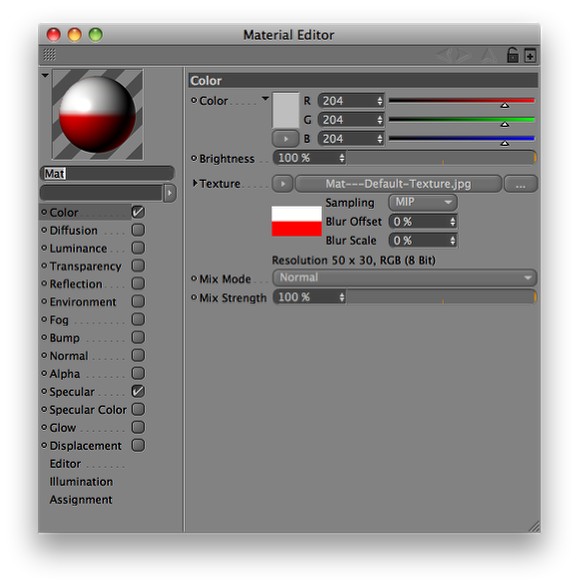The width and height of the screenshot is (580, 587).
Task: Click the Blur Offset stepper arrows
Action: [x=452, y=222]
